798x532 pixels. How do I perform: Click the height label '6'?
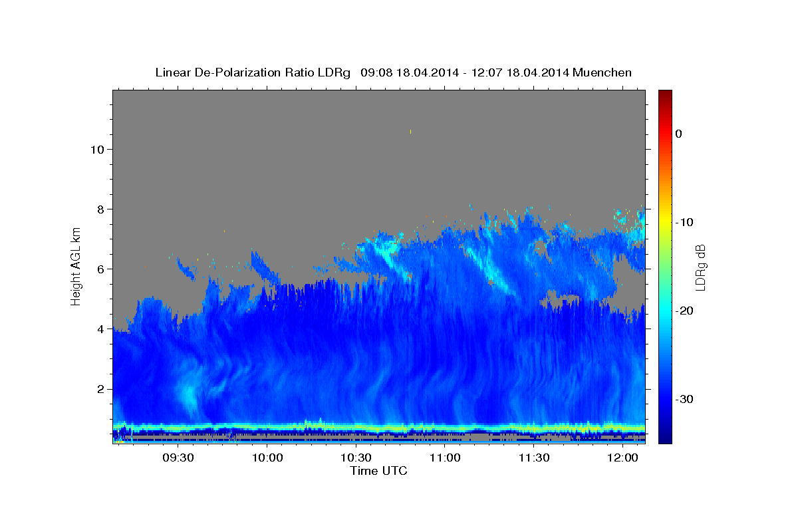coord(99,269)
